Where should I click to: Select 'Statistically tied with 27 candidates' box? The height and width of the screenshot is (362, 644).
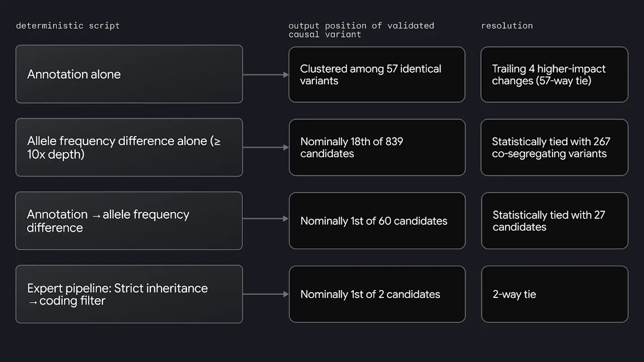[x=555, y=221]
